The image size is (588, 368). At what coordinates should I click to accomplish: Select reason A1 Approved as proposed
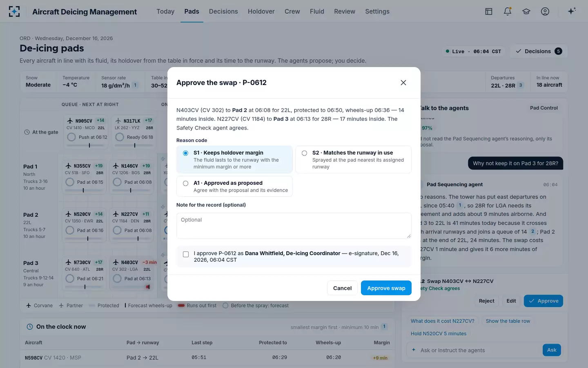(234, 186)
